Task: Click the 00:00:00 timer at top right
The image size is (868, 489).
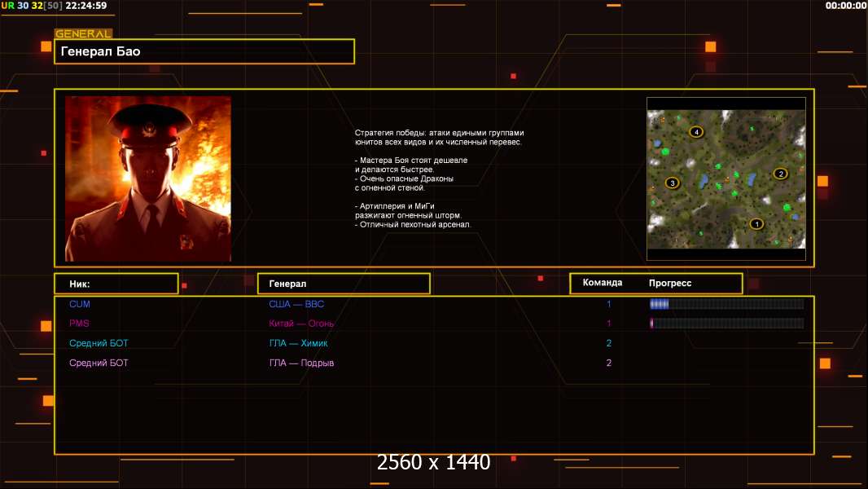Action: click(x=845, y=6)
